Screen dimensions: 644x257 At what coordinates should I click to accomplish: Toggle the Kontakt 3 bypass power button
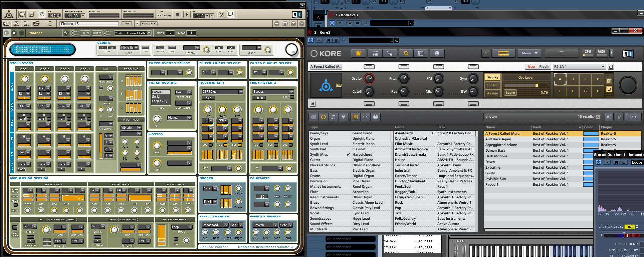pyautogui.click(x=332, y=23)
